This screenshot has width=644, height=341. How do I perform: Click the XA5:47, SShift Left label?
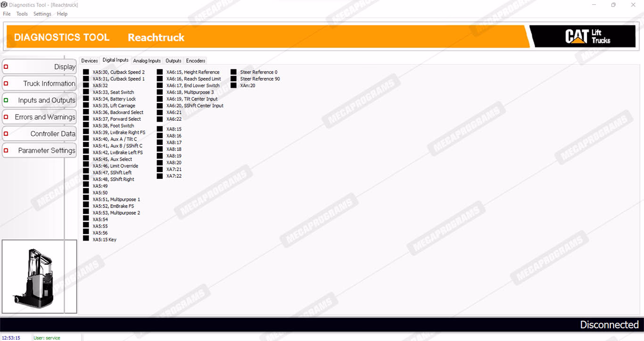coord(112,173)
